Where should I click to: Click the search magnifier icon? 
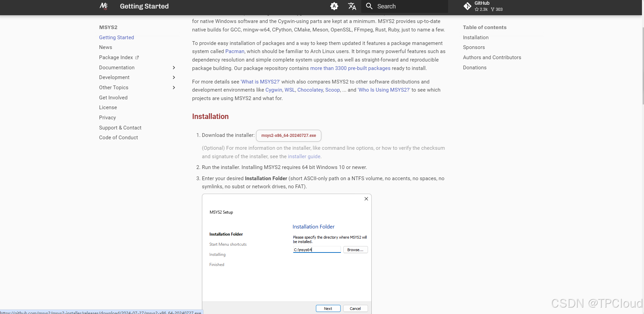369,6
